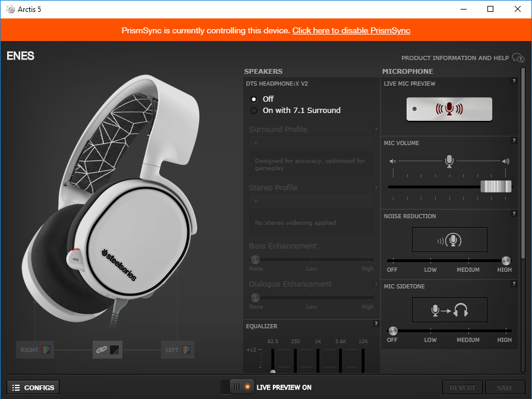
Task: Click the 1K equalizer band
Action: point(318,360)
